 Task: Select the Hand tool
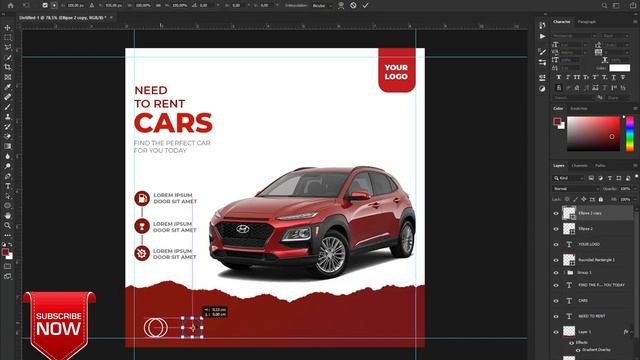pyautogui.click(x=7, y=216)
